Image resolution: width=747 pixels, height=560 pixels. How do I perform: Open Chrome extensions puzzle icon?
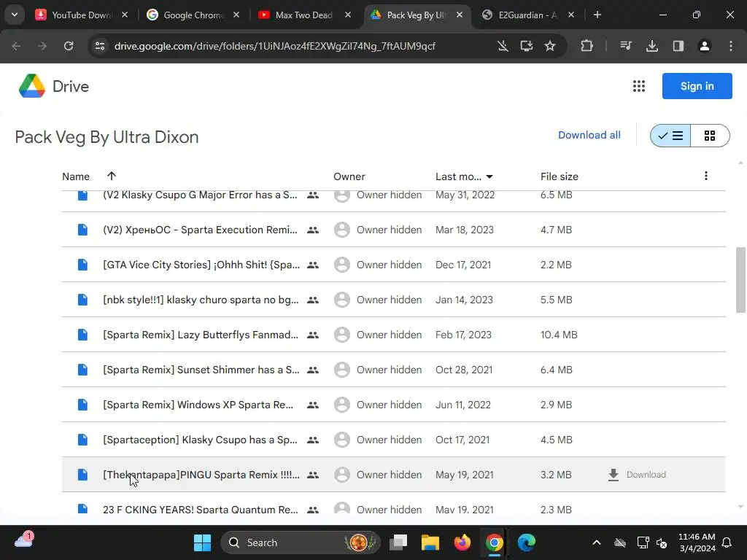[587, 46]
